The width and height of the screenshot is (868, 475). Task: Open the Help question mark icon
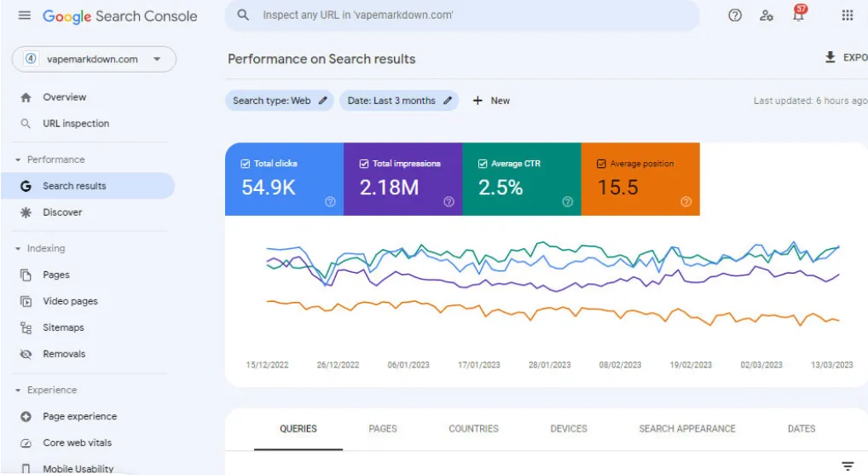coord(735,15)
